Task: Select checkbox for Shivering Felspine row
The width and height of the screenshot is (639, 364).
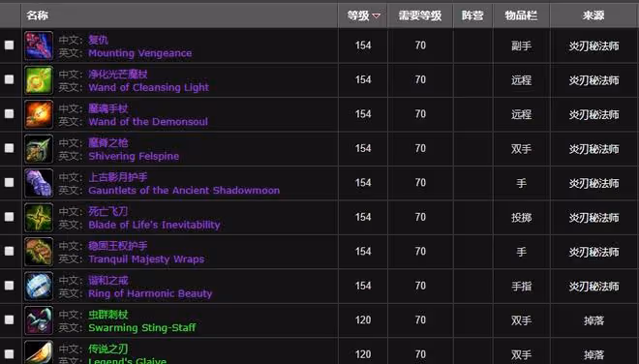Action: click(9, 148)
